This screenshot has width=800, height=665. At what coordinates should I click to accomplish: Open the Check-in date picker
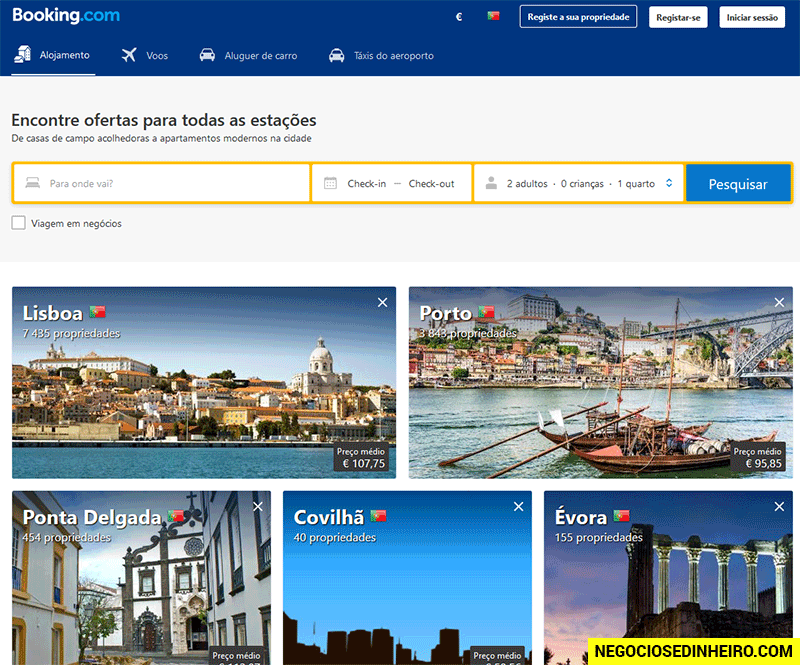[x=366, y=183]
